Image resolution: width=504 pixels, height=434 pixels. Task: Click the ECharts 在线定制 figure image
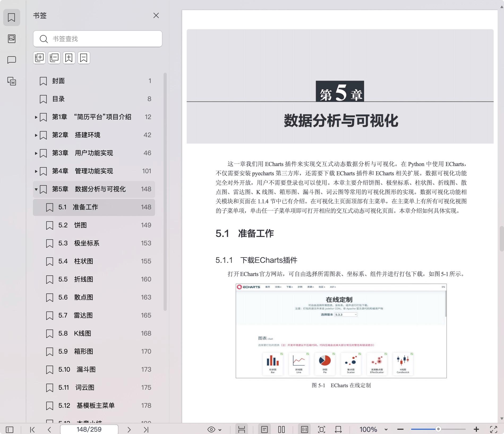point(341,331)
